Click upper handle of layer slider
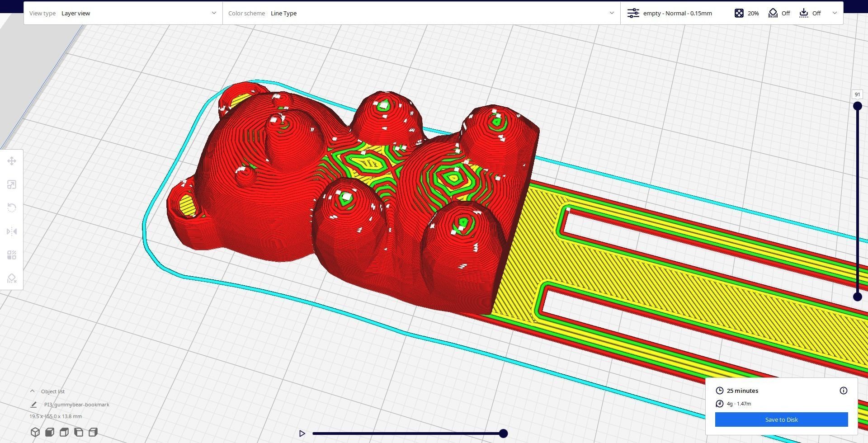868x443 pixels. click(x=857, y=106)
